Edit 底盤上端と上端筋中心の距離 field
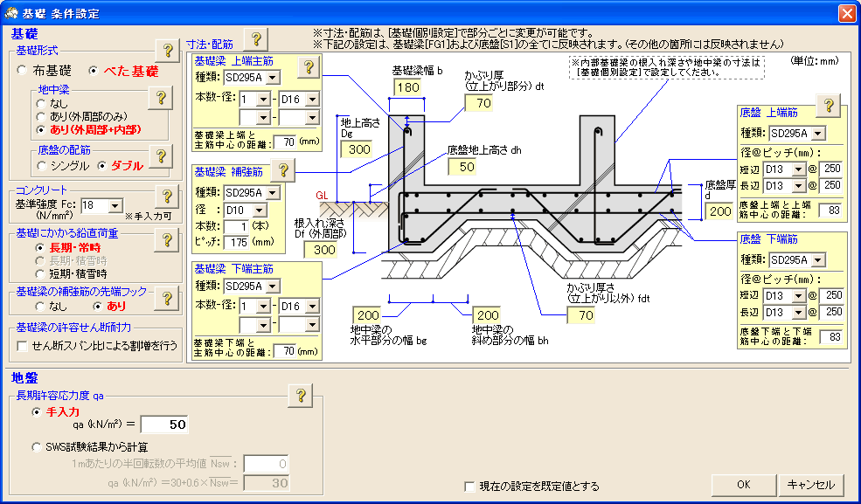 830,210
